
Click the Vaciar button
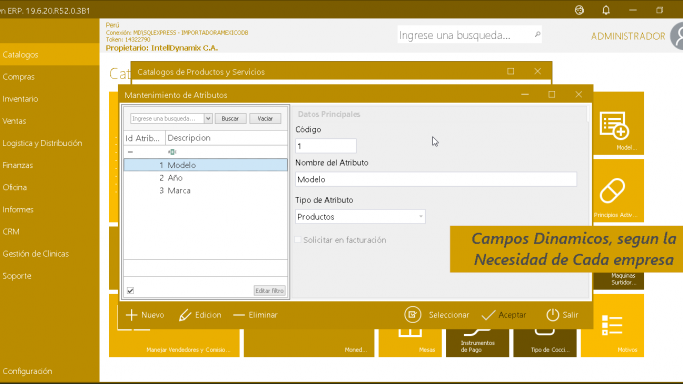265,118
